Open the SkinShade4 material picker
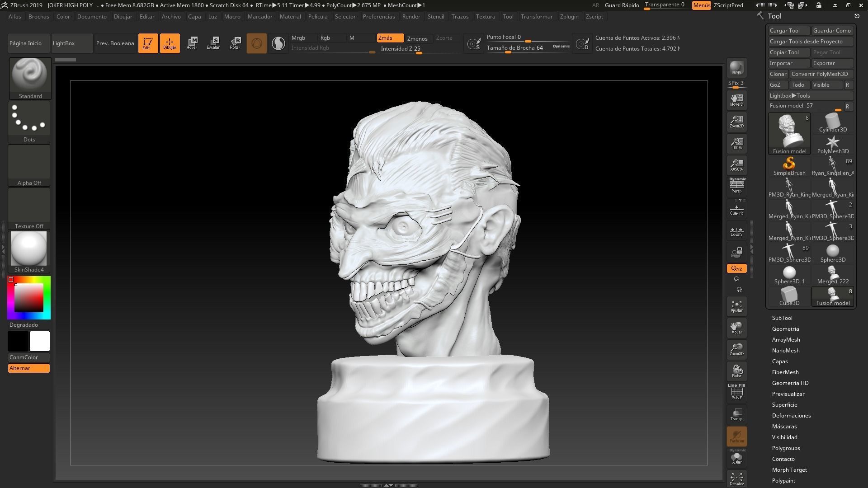The image size is (868, 488). click(x=29, y=252)
